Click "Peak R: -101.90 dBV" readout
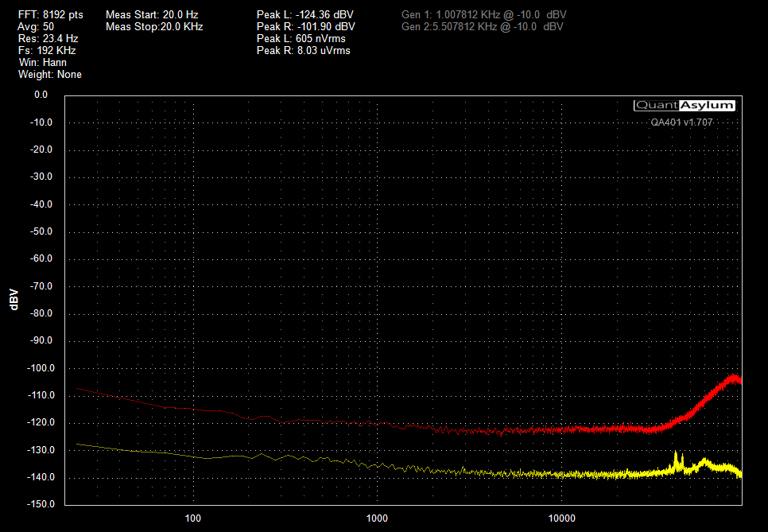 click(305, 26)
